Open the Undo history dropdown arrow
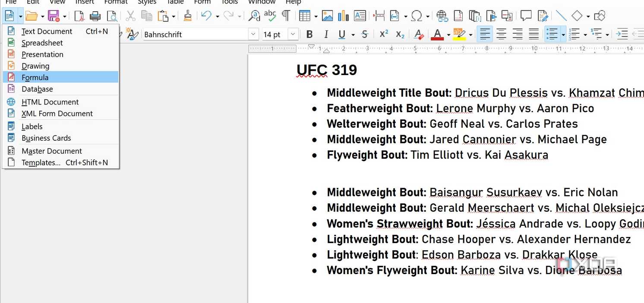This screenshot has width=644, height=303. [218, 17]
